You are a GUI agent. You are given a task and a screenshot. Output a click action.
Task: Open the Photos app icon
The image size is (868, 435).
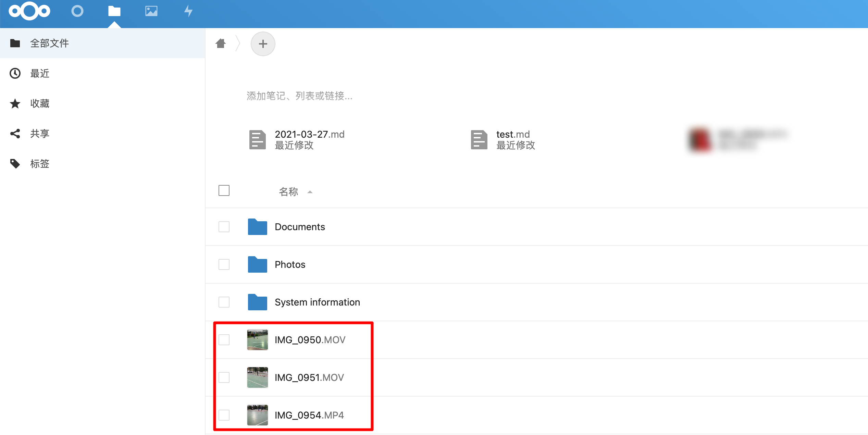point(151,11)
